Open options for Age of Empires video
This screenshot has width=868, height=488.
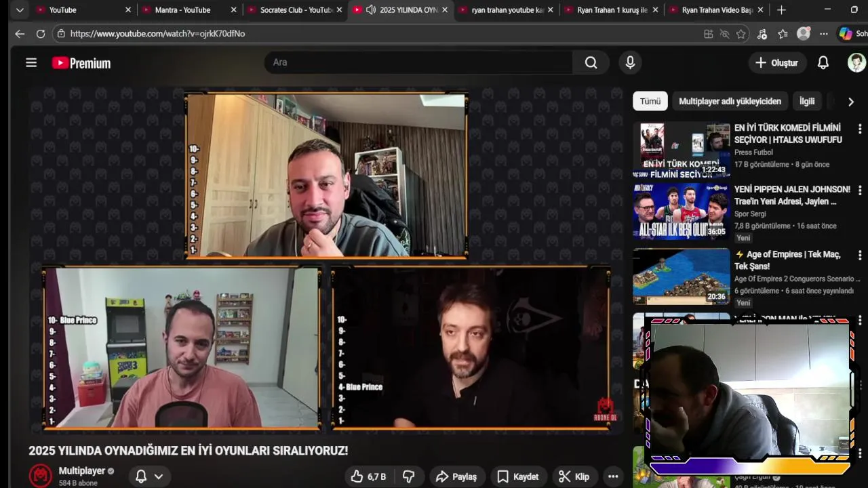(860, 256)
